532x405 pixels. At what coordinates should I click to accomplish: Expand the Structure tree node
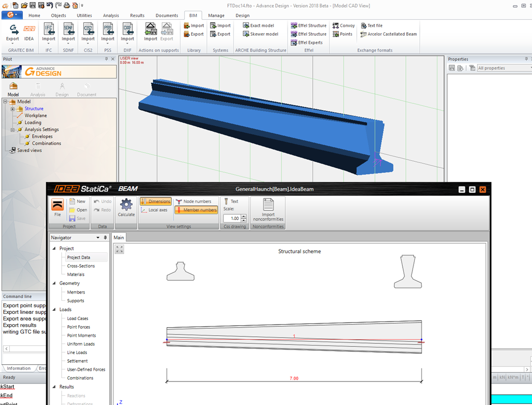(x=13, y=109)
